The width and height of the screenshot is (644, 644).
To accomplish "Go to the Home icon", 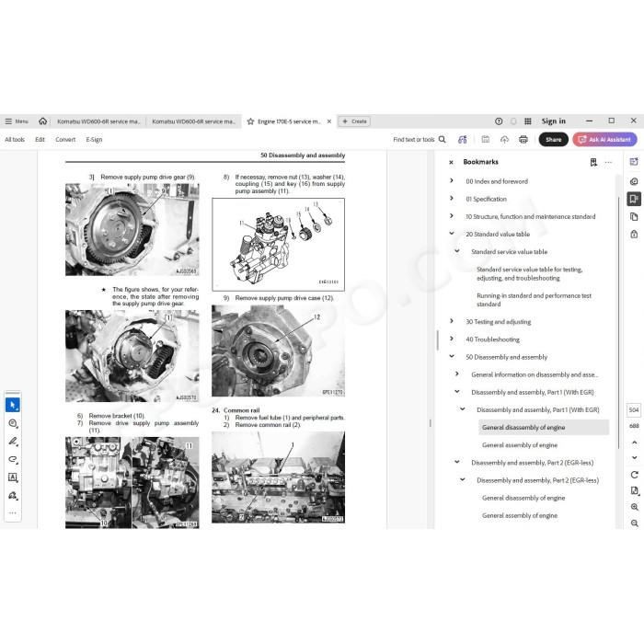I will (42, 121).
